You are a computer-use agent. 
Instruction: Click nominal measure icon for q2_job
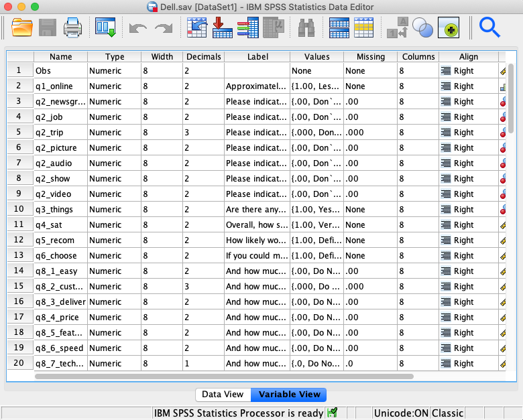coord(503,117)
